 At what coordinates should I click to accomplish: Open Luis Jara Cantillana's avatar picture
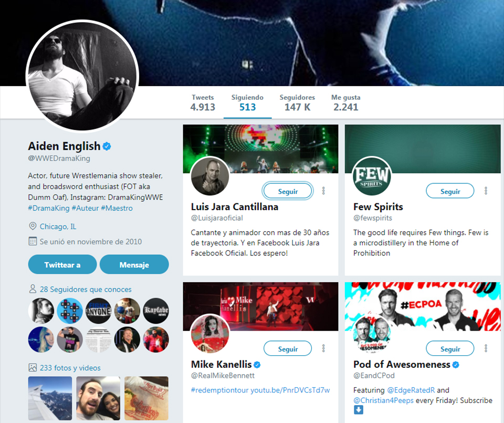point(210,176)
